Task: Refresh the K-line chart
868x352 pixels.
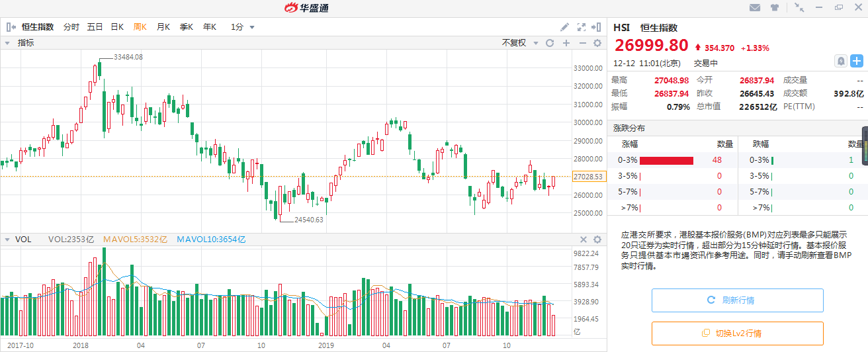Action: point(549,43)
